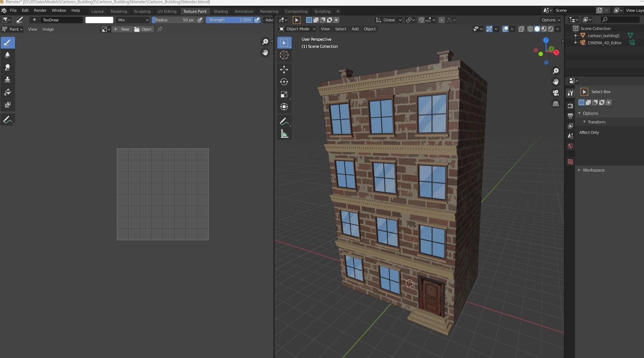The width and height of the screenshot is (644, 358).
Task: Open the World properties tab
Action: pyautogui.click(x=570, y=146)
